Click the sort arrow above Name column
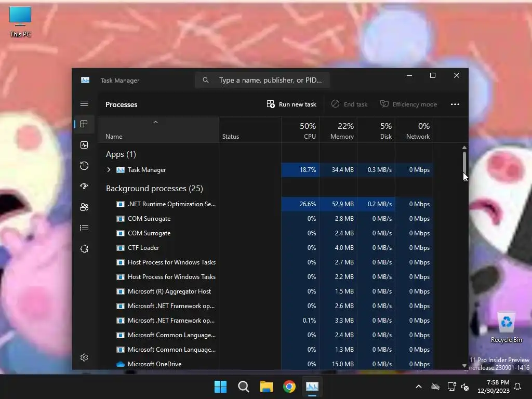 point(155,122)
